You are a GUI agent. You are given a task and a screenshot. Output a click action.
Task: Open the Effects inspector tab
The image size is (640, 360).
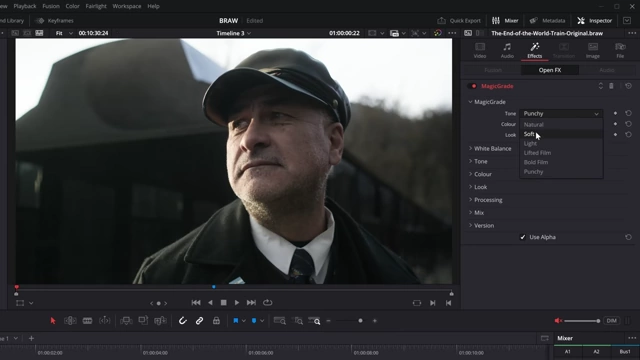534,51
